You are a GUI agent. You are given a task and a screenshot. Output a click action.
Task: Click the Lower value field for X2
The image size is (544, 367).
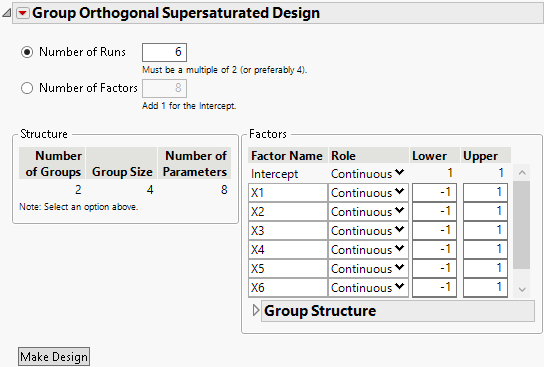(x=434, y=212)
